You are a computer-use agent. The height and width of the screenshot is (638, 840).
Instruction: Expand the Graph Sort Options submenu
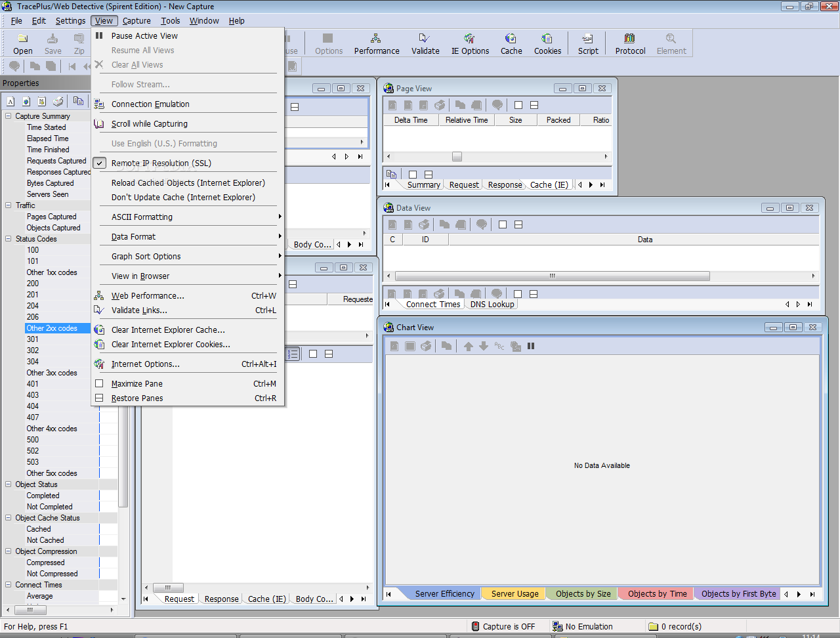click(188, 256)
